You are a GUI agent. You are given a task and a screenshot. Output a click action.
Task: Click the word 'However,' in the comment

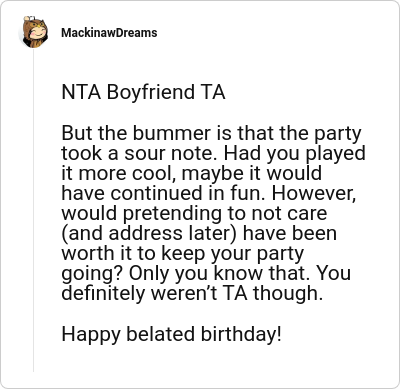click(314, 194)
